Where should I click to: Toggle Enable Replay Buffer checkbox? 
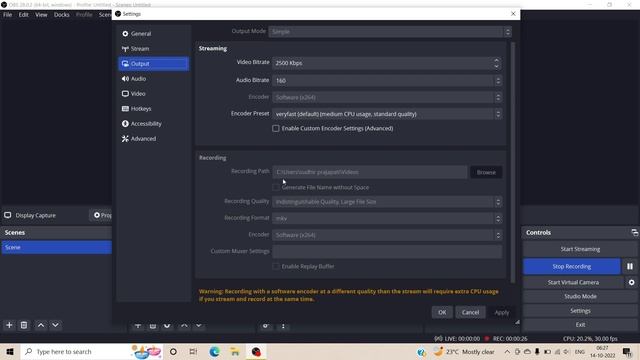[x=276, y=267]
